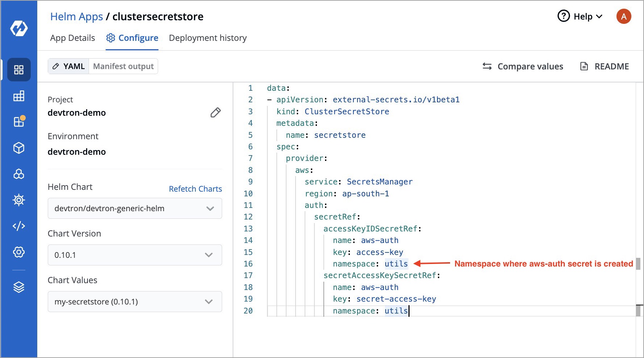Open the Devtron Stack Manager layers icon

click(18, 287)
